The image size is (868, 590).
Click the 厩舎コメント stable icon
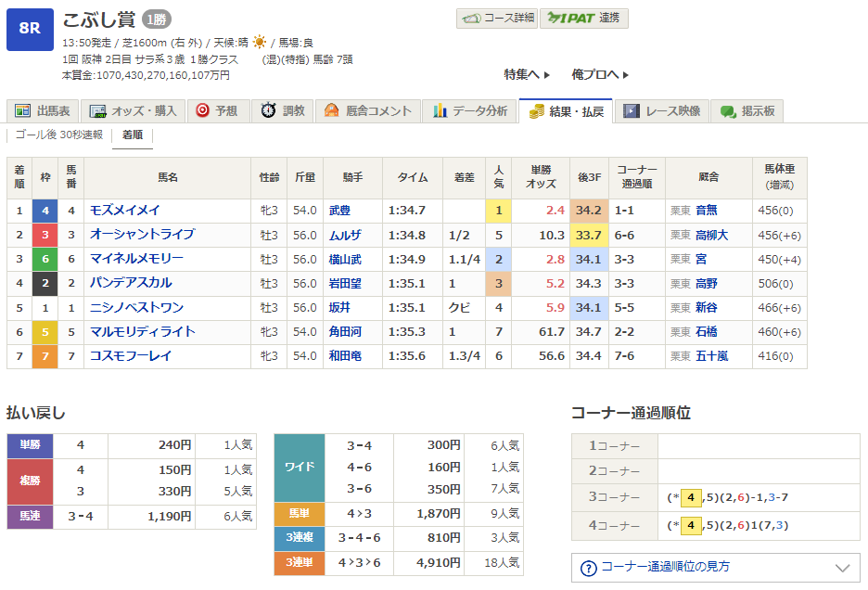point(332,111)
